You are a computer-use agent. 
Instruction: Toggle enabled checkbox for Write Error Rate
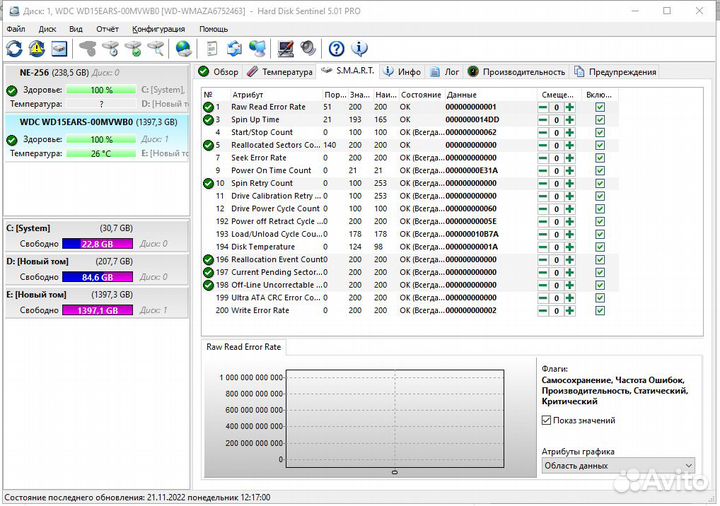click(x=600, y=310)
